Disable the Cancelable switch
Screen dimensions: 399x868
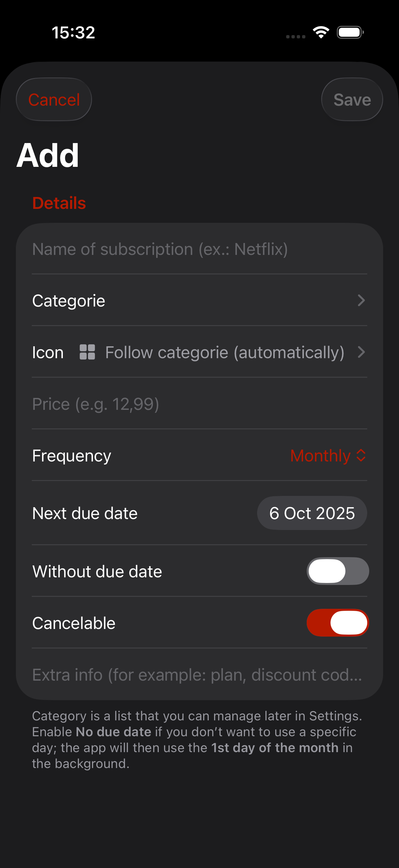(337, 623)
